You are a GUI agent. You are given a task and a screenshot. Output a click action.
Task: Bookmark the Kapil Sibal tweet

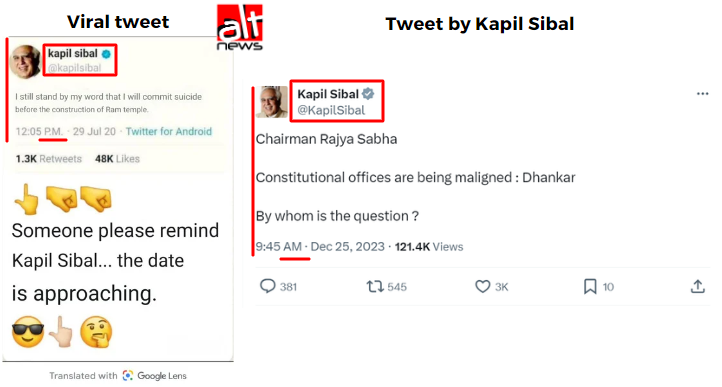[590, 287]
